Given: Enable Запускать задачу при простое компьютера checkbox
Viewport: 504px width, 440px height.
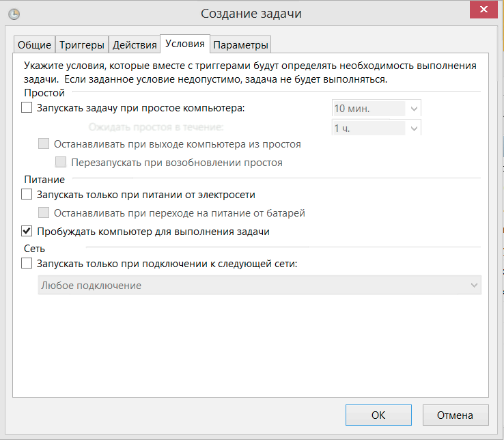Looking at the screenshot, I should 27,107.
